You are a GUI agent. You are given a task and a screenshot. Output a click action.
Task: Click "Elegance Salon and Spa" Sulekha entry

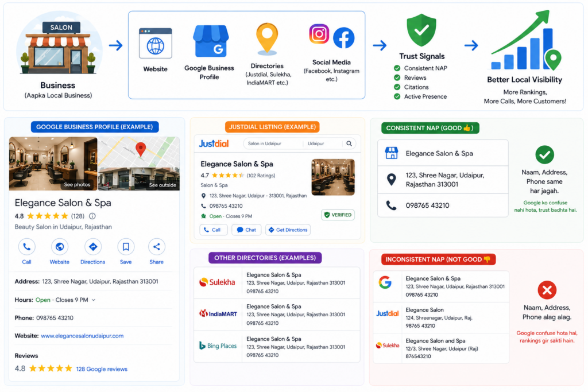tap(435, 341)
